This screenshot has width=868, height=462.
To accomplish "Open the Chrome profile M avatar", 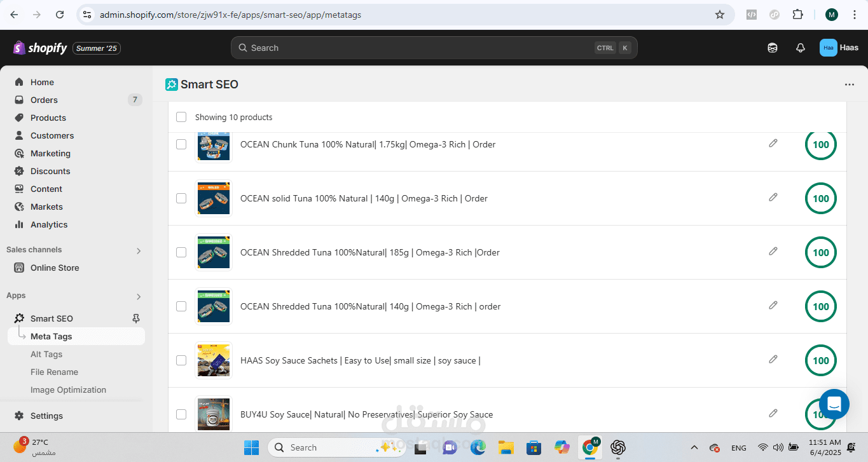I will [x=832, y=15].
